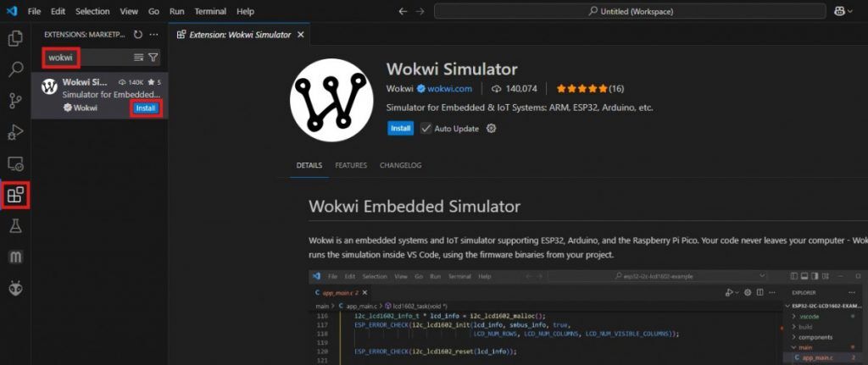This screenshot has width=868, height=365.
Task: Install Wokwi Simulator from details page
Action: (x=400, y=129)
